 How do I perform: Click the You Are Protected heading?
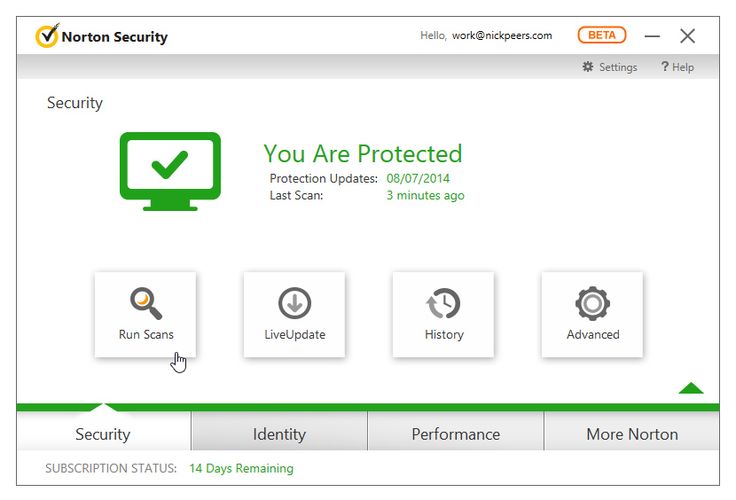click(363, 154)
